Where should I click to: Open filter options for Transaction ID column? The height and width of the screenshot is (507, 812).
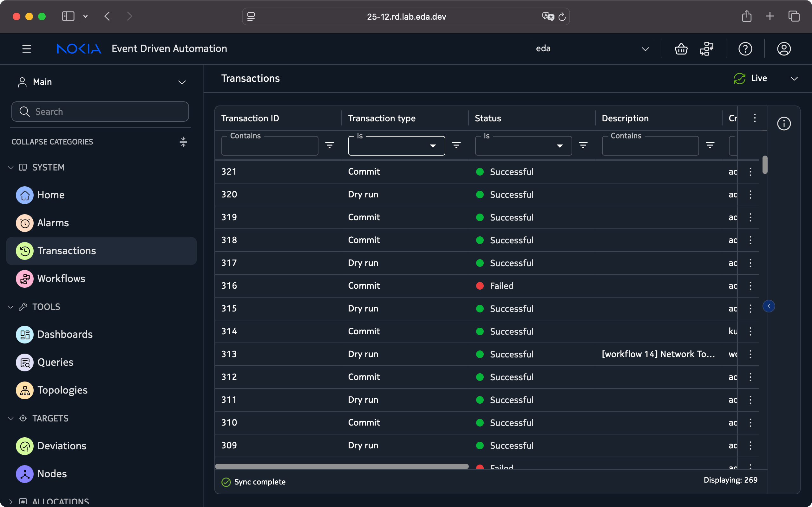pos(330,145)
